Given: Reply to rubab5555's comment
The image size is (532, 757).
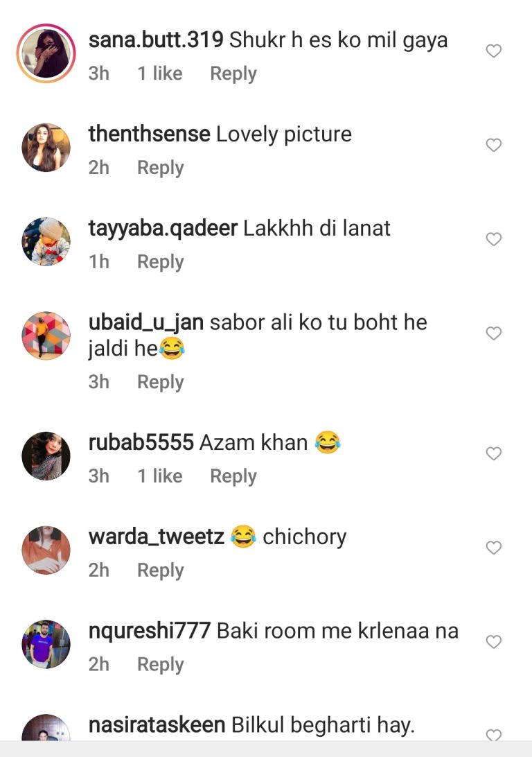Looking at the screenshot, I should pyautogui.click(x=233, y=476).
